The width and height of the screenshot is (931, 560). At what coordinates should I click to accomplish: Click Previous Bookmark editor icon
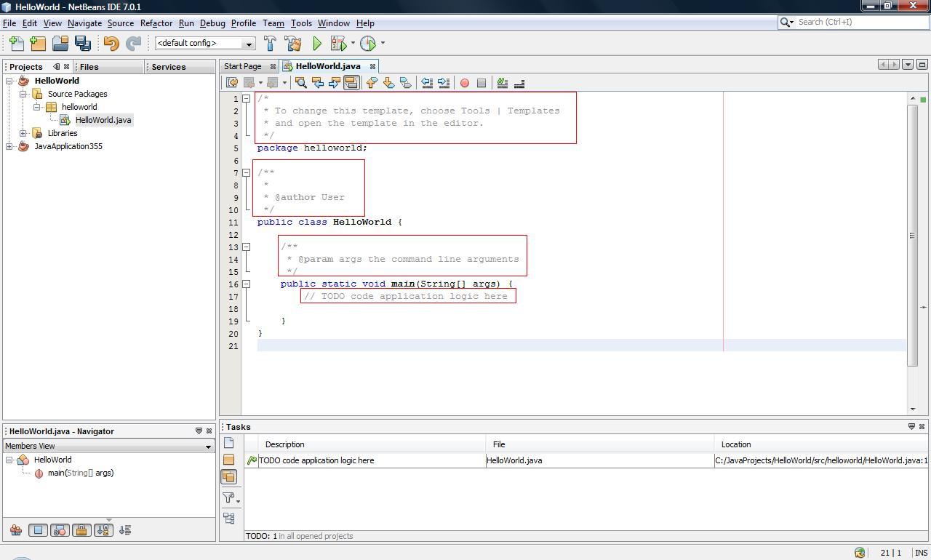pyautogui.click(x=372, y=83)
